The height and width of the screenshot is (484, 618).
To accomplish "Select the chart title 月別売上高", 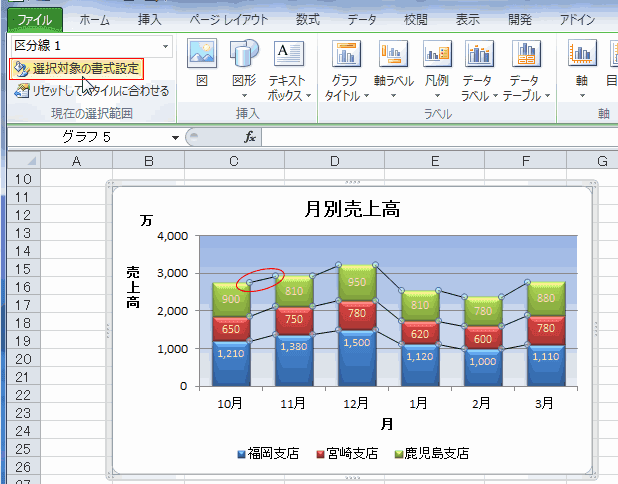I will point(351,209).
